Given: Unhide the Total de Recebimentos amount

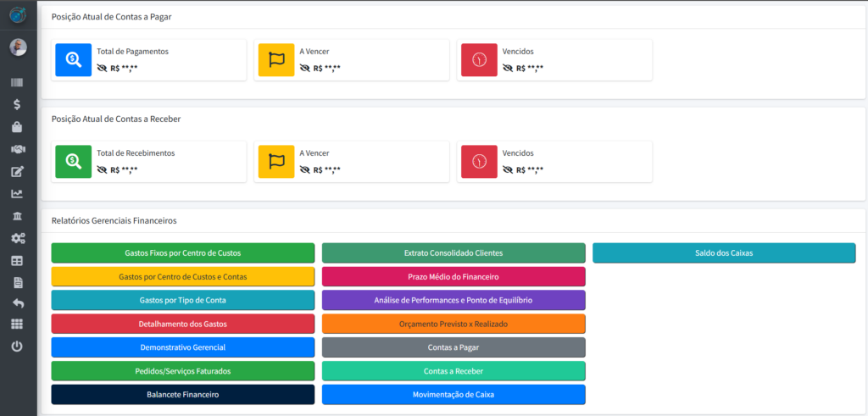Looking at the screenshot, I should (103, 169).
